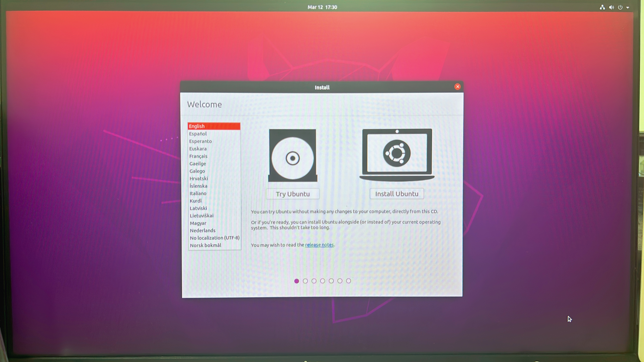Select Français in the language list
644x362 pixels.
(x=198, y=156)
